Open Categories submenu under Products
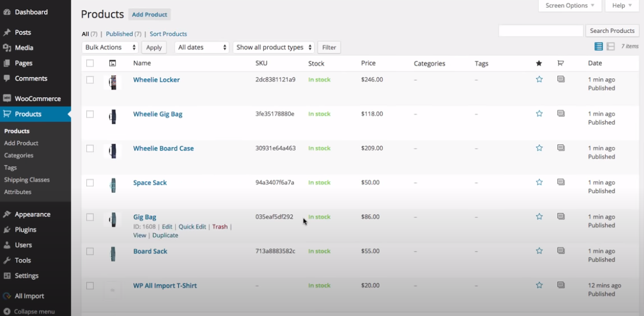The image size is (644, 316). tap(19, 155)
